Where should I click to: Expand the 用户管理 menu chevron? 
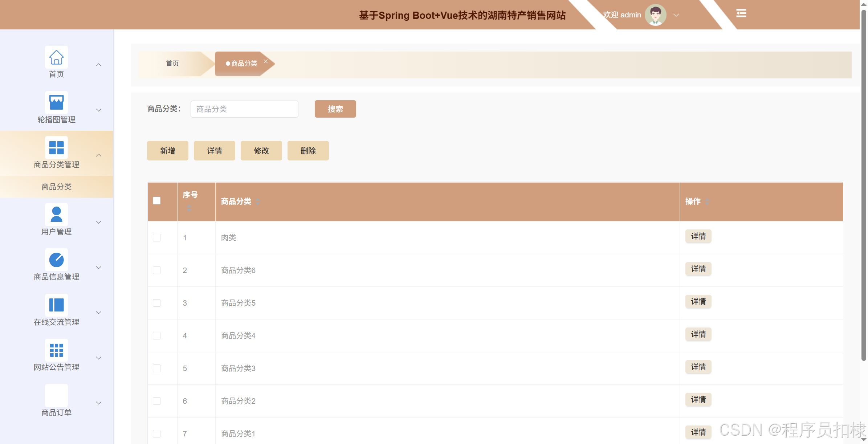(98, 222)
